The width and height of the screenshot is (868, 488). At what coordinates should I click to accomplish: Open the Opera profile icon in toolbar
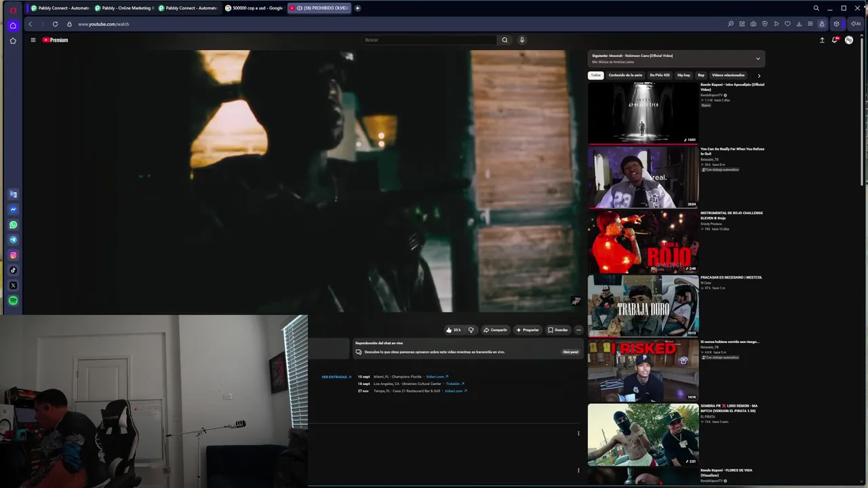822,24
